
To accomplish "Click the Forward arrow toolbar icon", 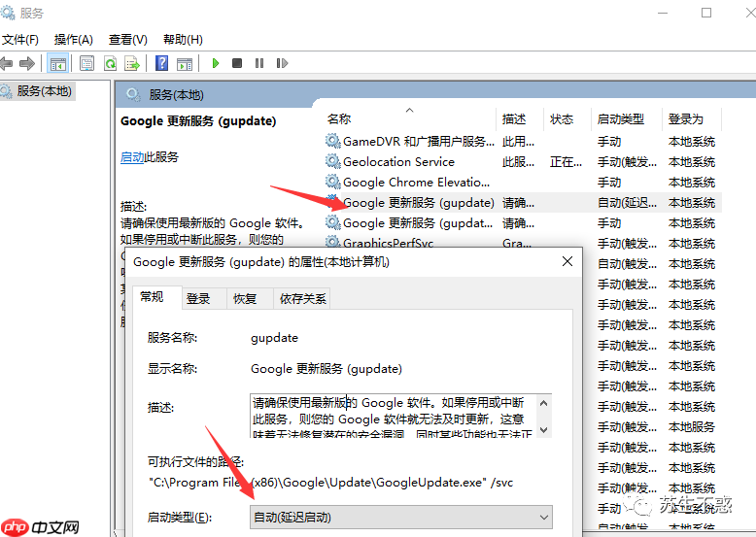I will pyautogui.click(x=27, y=63).
